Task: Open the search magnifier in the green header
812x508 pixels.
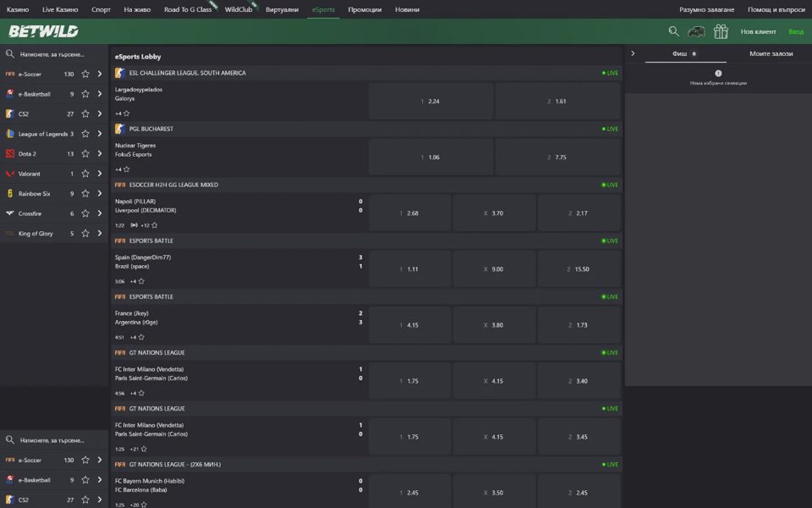Action: click(673, 31)
